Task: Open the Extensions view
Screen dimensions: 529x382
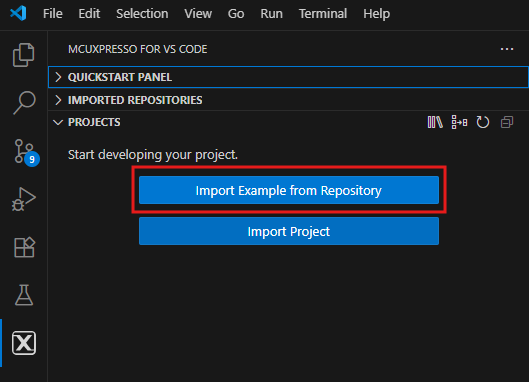Action: [24, 247]
